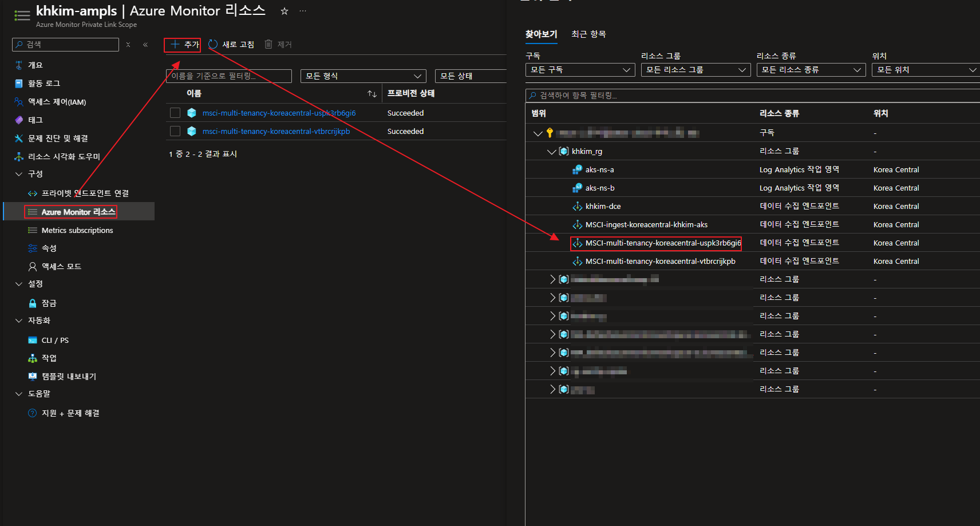Viewport: 980px width, 526px height.
Task: Switch to the 최근 항목 tab
Action: point(588,34)
